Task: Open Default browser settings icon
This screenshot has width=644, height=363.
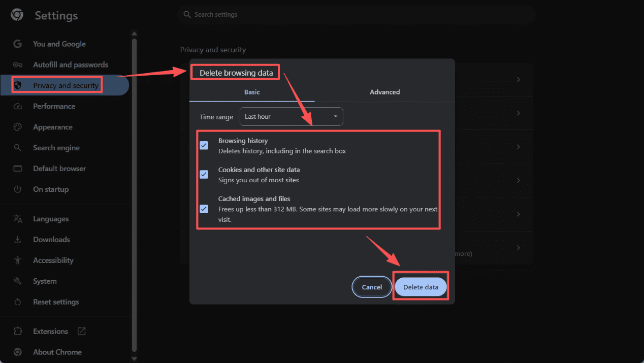Action: 18,168
